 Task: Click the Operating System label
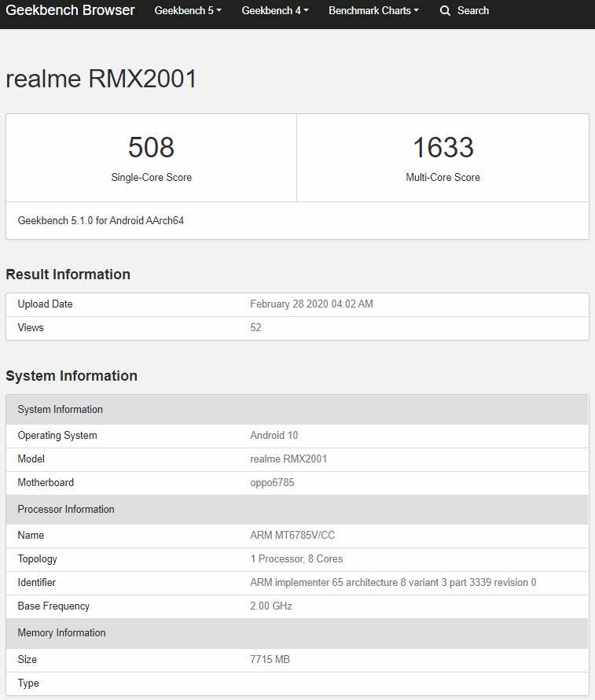point(57,435)
